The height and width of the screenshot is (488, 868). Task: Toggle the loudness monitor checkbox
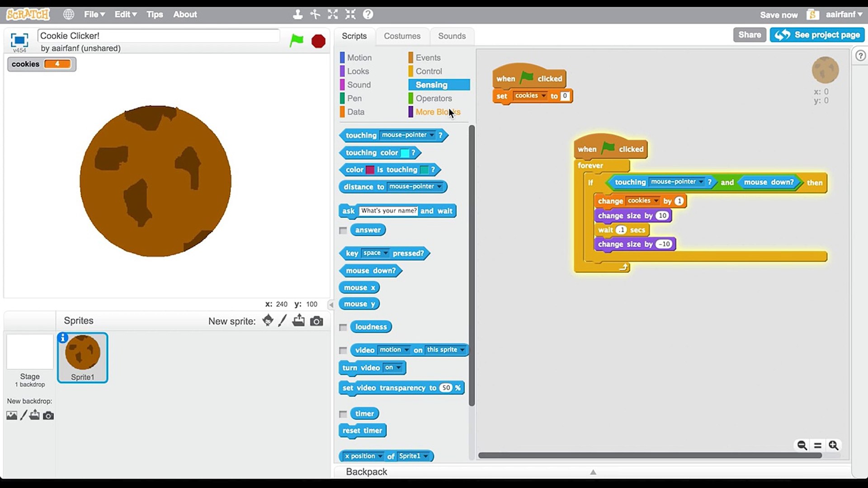pos(343,327)
